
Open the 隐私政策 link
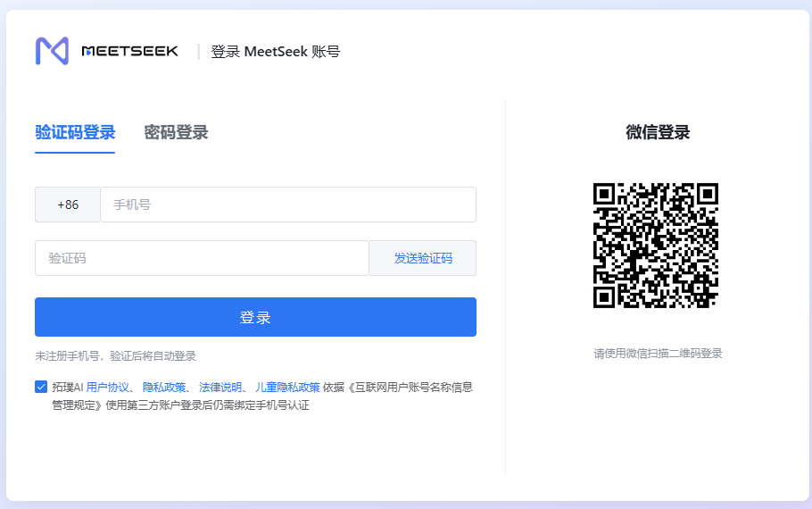tap(164, 388)
